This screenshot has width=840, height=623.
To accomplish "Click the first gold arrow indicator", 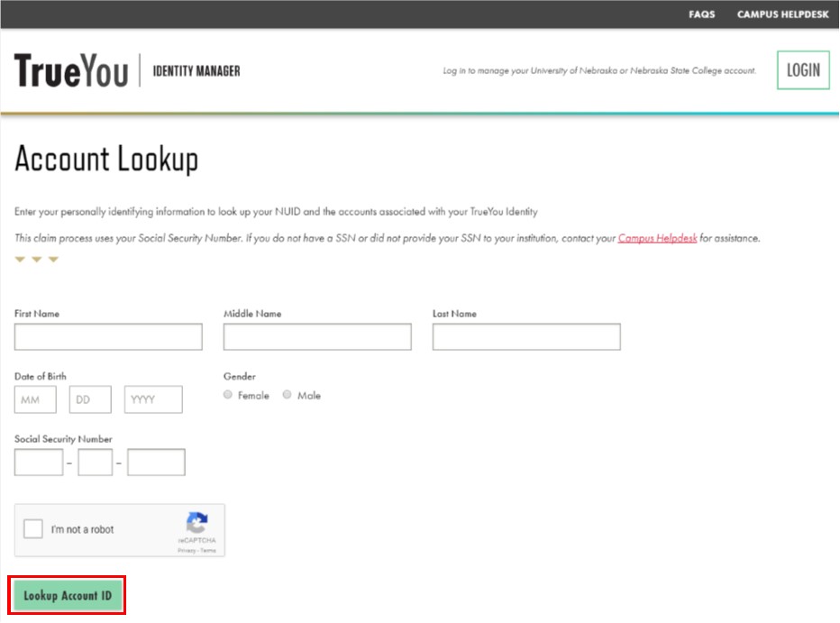I will tap(20, 259).
